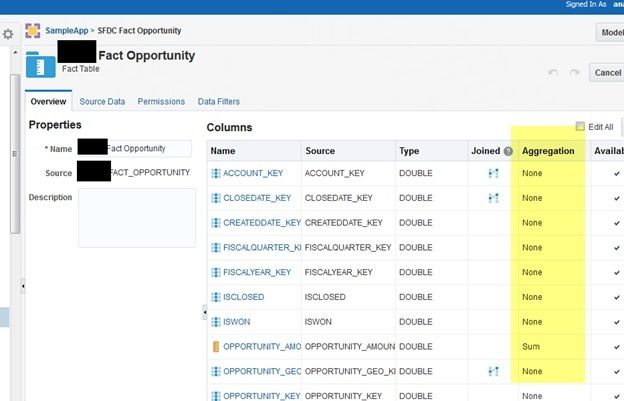Click the column icon beside CLOSEDATE_KEY
This screenshot has width=624, height=401.
click(x=216, y=198)
